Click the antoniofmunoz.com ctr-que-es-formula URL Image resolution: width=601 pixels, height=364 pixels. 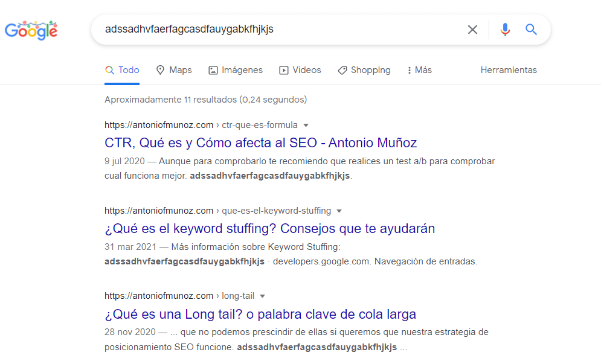pos(201,126)
